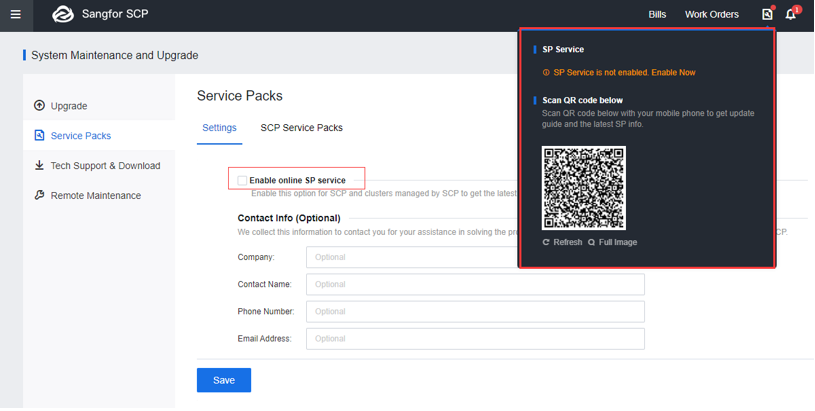Image resolution: width=815 pixels, height=411 pixels.
Task: Focus the Contact Name input field
Action: tap(475, 284)
